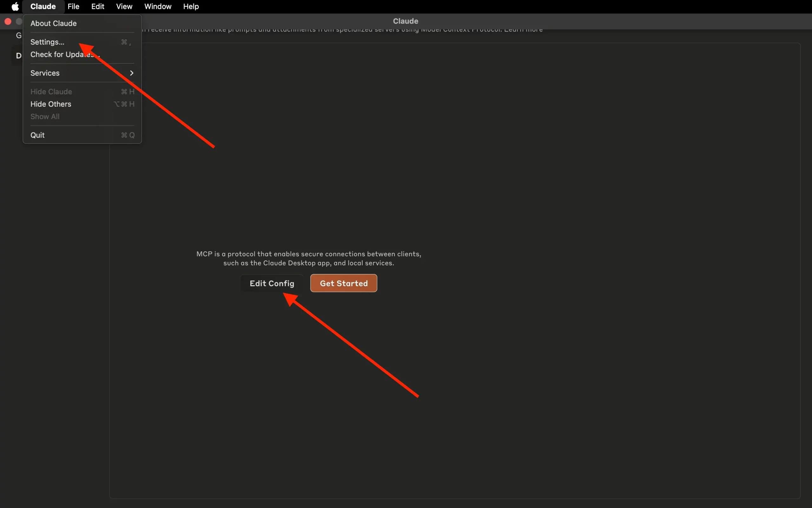Image resolution: width=812 pixels, height=508 pixels.
Task: Open the File menu
Action: 74,6
